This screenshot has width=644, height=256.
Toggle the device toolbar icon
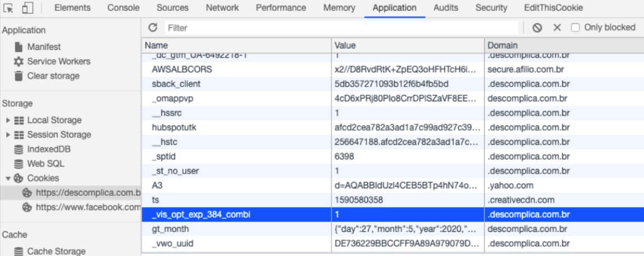click(x=28, y=8)
